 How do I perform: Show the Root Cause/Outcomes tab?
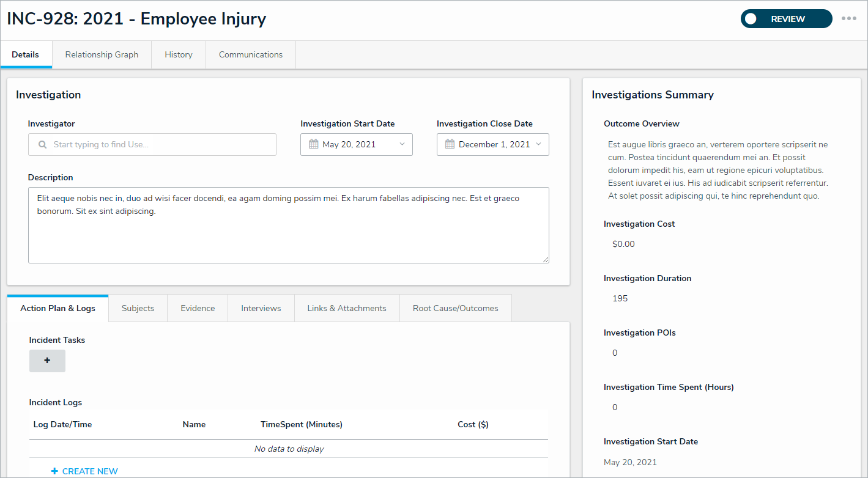coord(455,309)
